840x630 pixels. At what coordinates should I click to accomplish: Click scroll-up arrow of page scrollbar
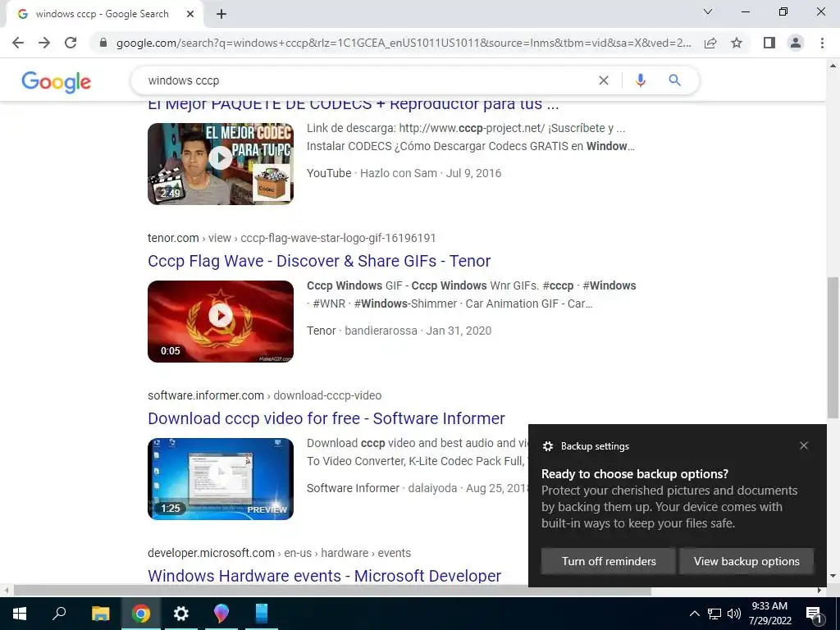(x=833, y=66)
